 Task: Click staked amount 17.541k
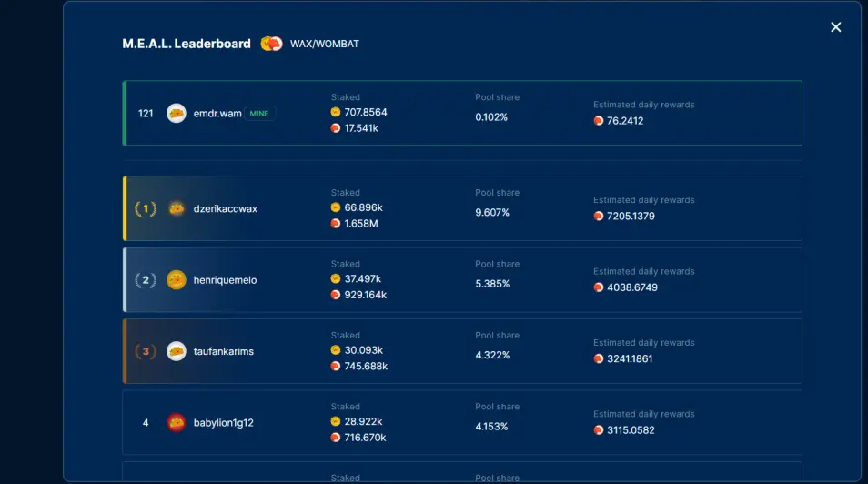click(361, 128)
